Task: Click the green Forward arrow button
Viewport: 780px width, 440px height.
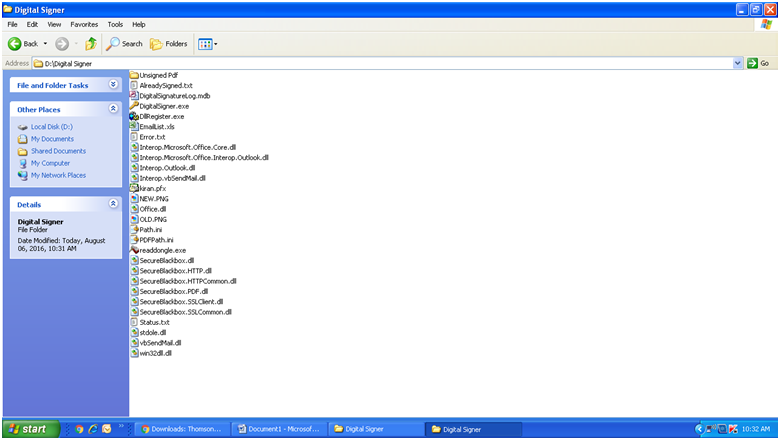Action: coord(62,44)
